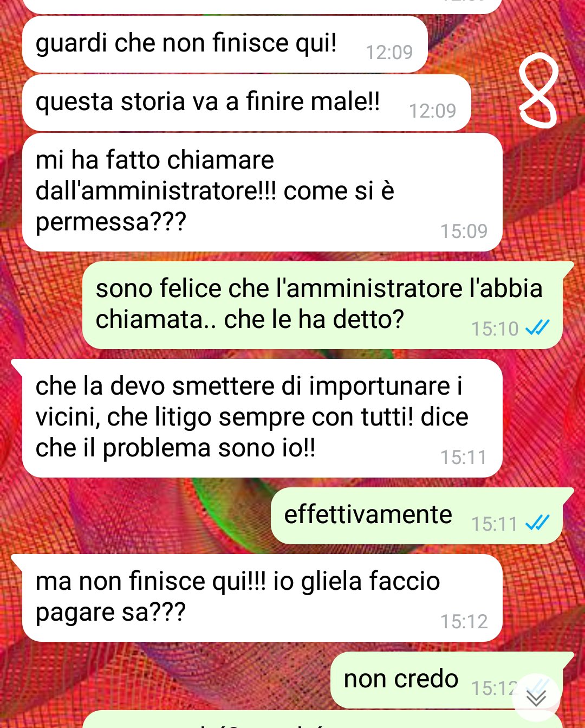Tap the 15:10 timestamp on outgoing message
Viewport: 585px width, 728px height.
pos(495,328)
